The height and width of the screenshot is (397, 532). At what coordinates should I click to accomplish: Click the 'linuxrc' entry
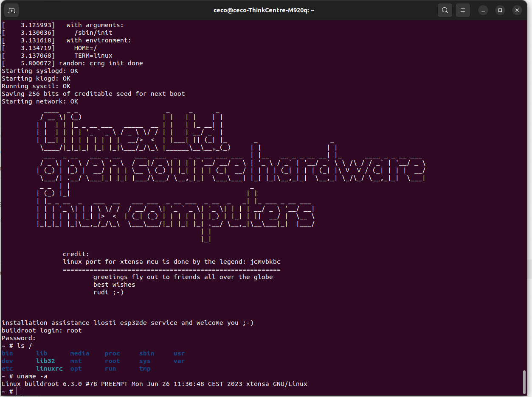click(49, 369)
